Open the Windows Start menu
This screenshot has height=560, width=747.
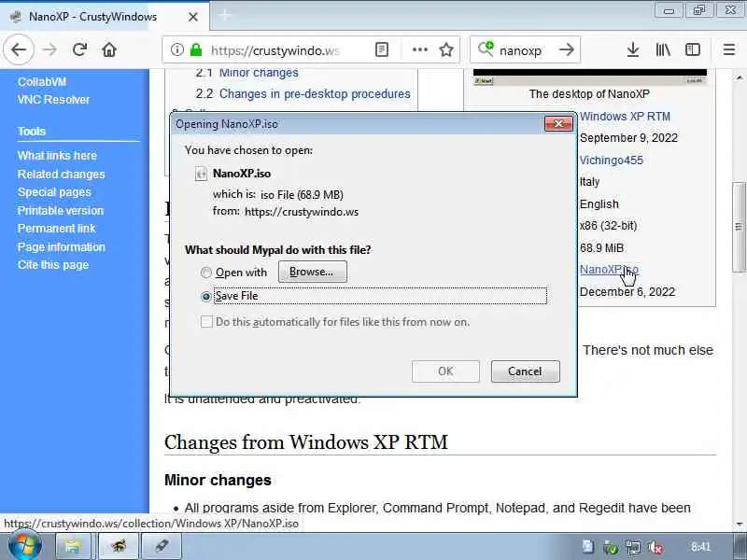point(24,546)
